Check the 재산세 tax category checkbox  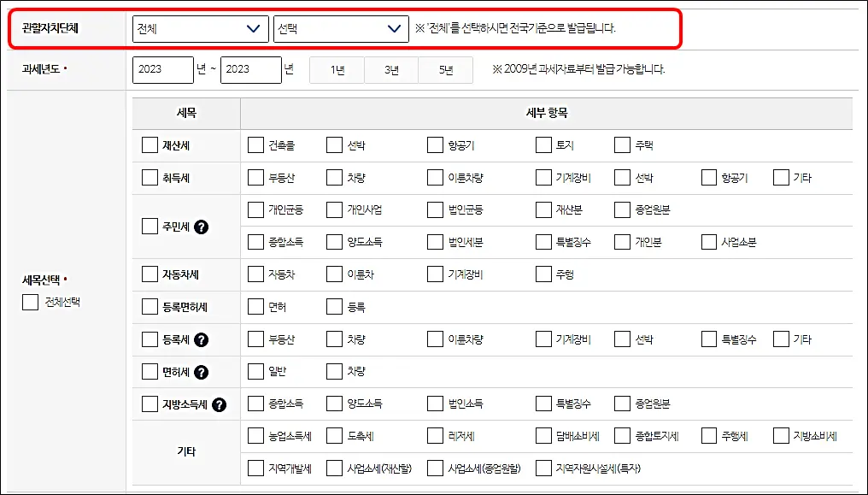(149, 144)
